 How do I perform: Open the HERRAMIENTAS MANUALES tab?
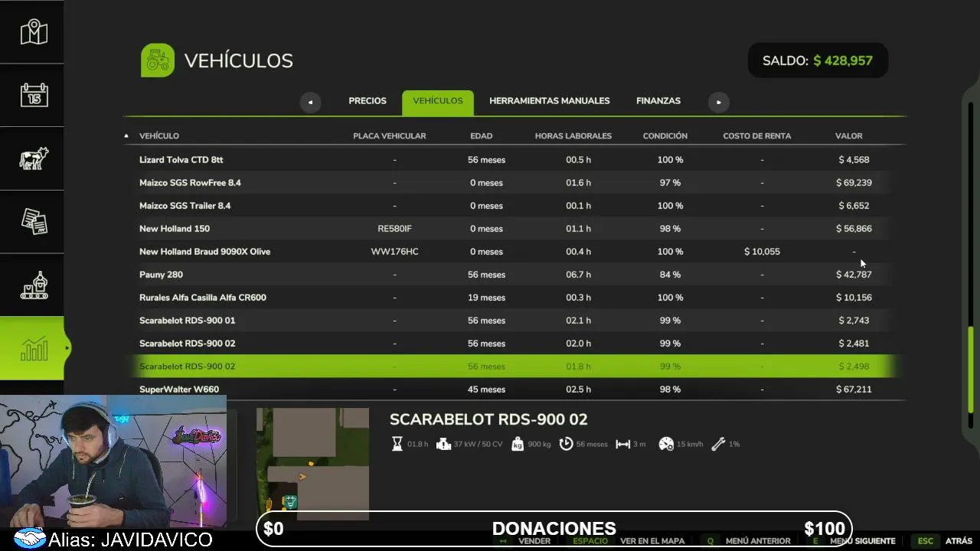(550, 101)
